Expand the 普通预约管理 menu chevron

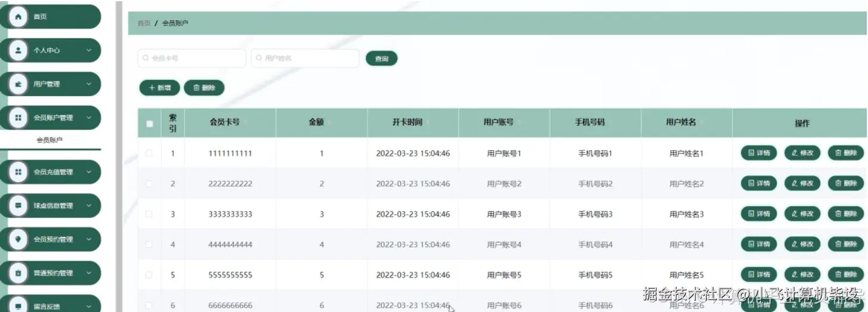(x=89, y=273)
